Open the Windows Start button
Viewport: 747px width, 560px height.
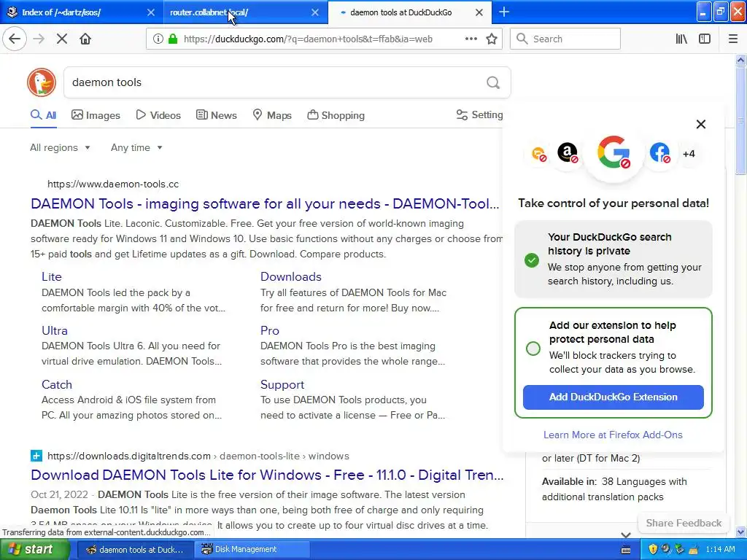click(35, 550)
